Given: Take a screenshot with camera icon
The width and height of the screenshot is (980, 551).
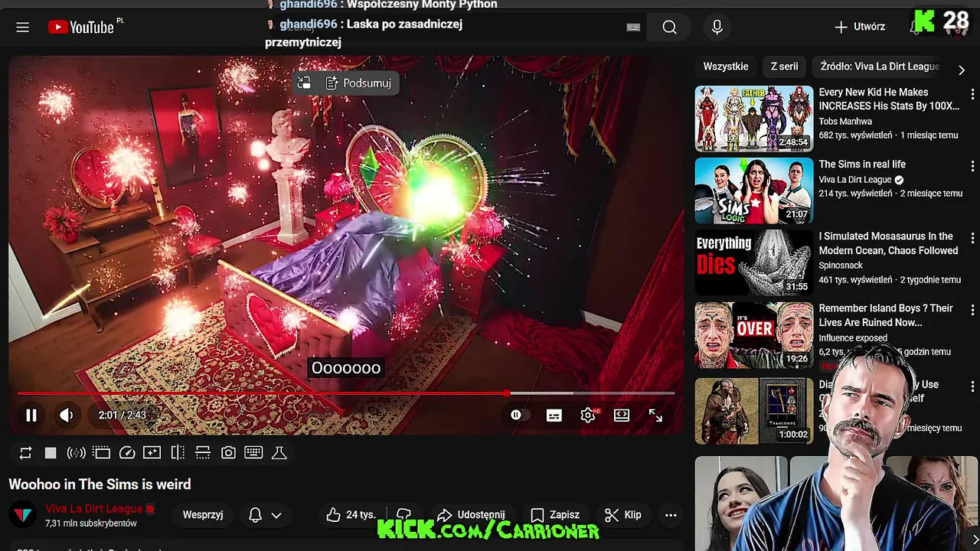Looking at the screenshot, I should 228,453.
